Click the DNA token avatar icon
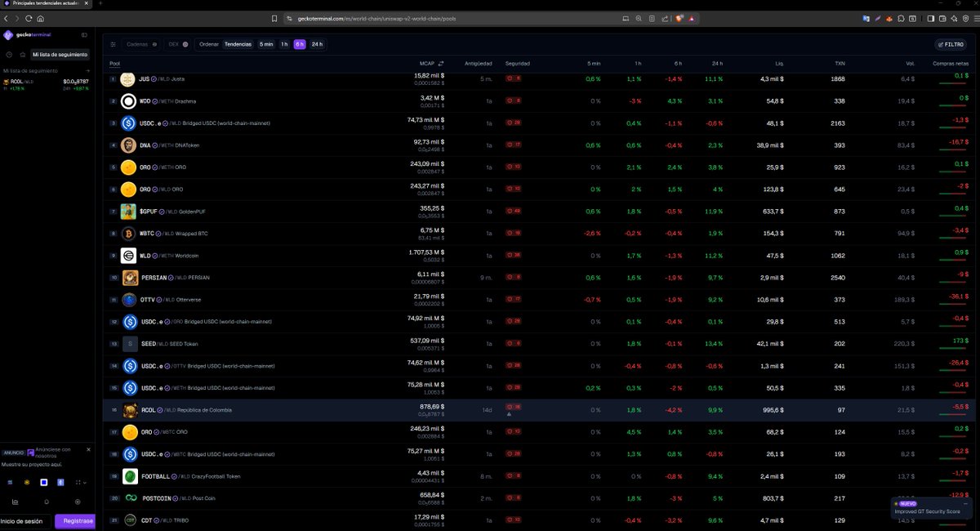Viewport: 980px width, 531px height. click(x=128, y=145)
